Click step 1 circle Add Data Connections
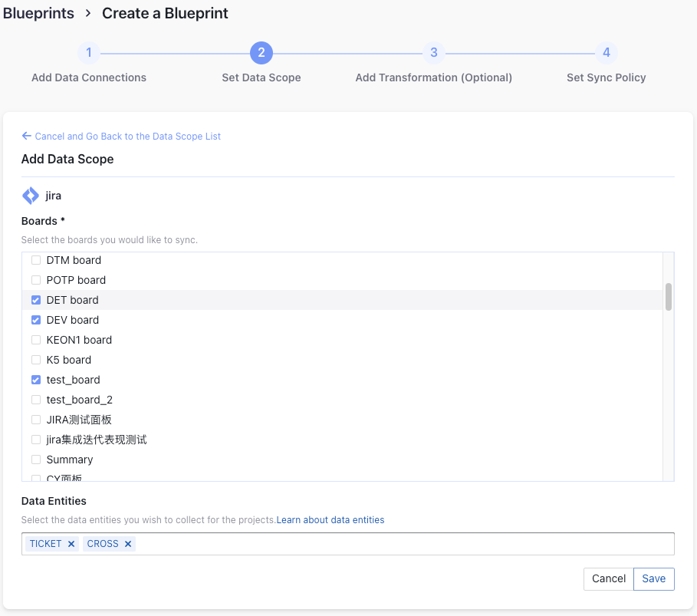This screenshot has height=616, width=697. (89, 53)
